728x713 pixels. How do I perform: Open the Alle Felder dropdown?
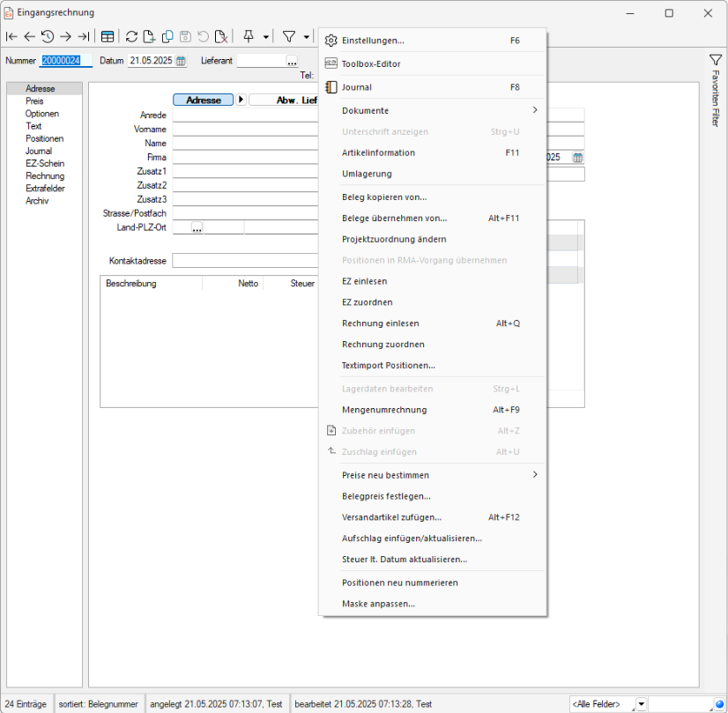pyautogui.click(x=641, y=704)
